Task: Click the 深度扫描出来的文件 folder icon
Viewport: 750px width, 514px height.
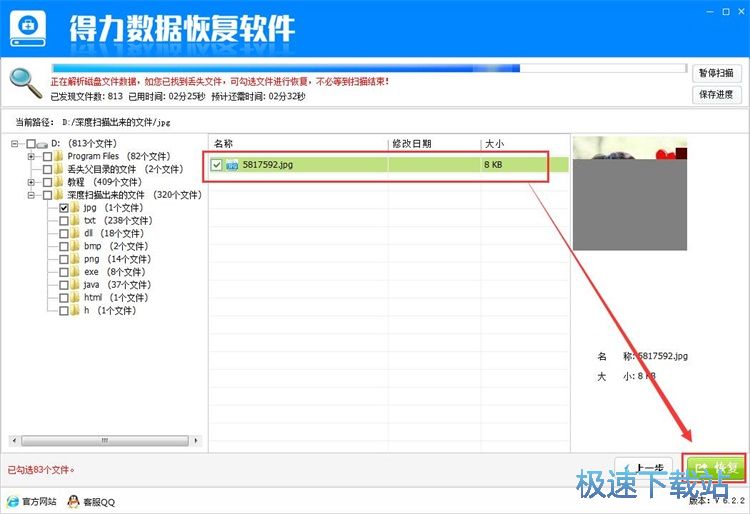Action: [59, 195]
